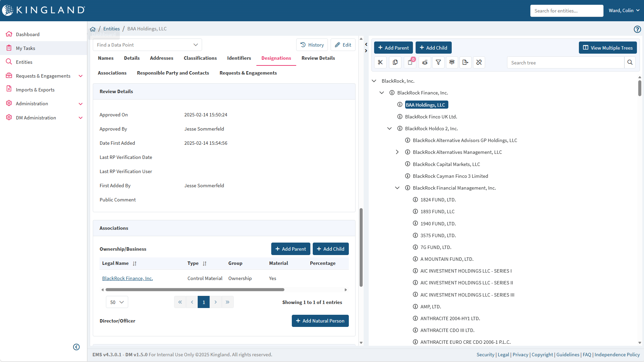Image resolution: width=644 pixels, height=362 pixels.
Task: Click the layers collapse icon in the tree toolbar
Action: (x=425, y=62)
